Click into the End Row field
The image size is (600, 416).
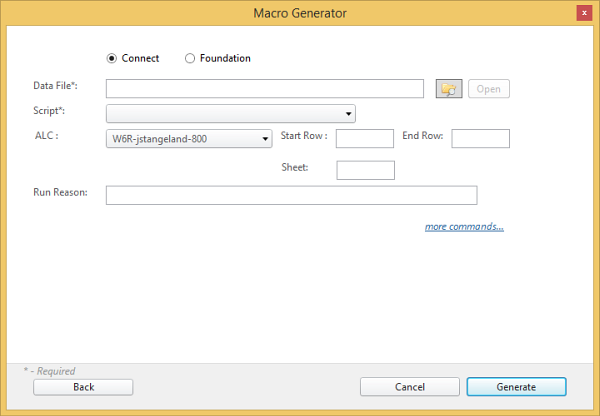click(x=480, y=139)
